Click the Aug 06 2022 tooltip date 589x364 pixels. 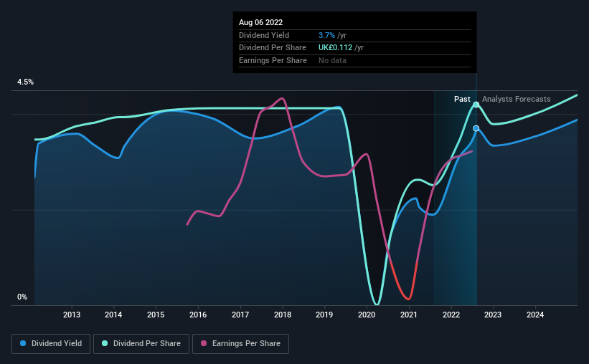pyautogui.click(x=260, y=22)
